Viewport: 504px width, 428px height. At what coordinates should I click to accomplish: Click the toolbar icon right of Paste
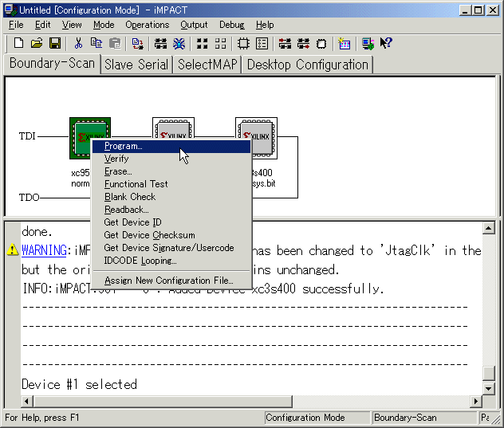(x=138, y=44)
